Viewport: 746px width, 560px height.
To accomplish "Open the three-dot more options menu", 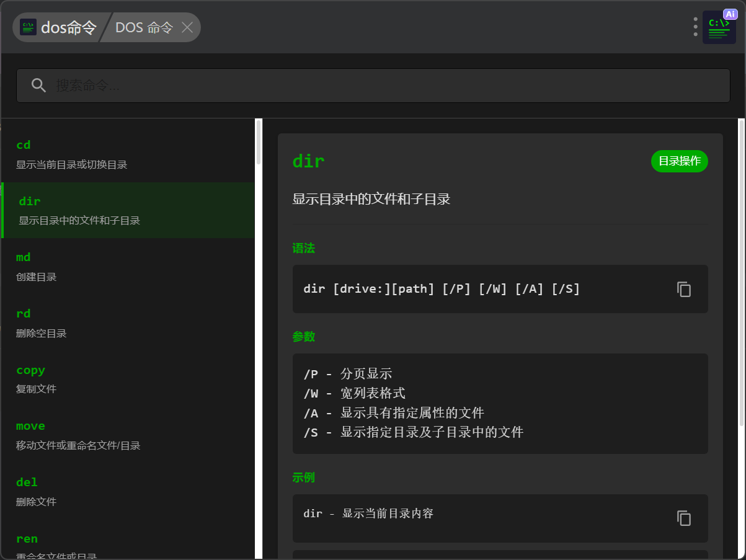I will 695,27.
